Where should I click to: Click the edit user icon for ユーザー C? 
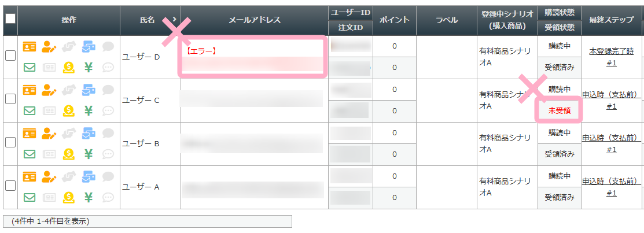pos(49,90)
